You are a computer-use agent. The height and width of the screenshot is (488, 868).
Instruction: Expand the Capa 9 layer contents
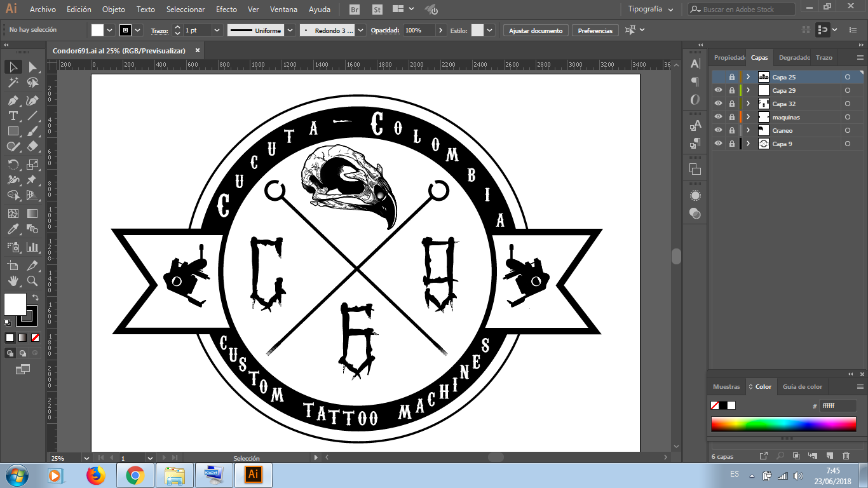tap(749, 144)
